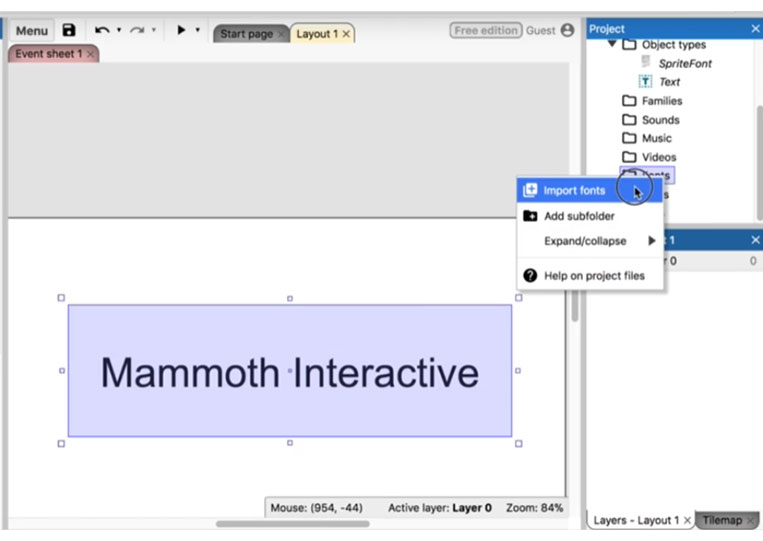Click the Import fonts plus icon
This screenshot has height=541, width=763.
click(x=530, y=190)
